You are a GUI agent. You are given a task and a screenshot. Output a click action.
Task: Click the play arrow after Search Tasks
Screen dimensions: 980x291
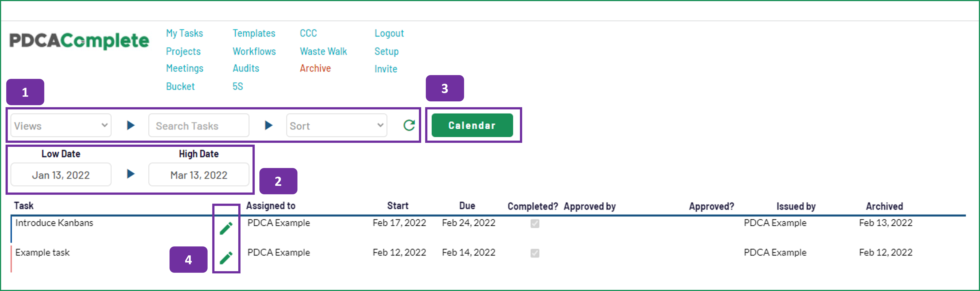click(269, 125)
